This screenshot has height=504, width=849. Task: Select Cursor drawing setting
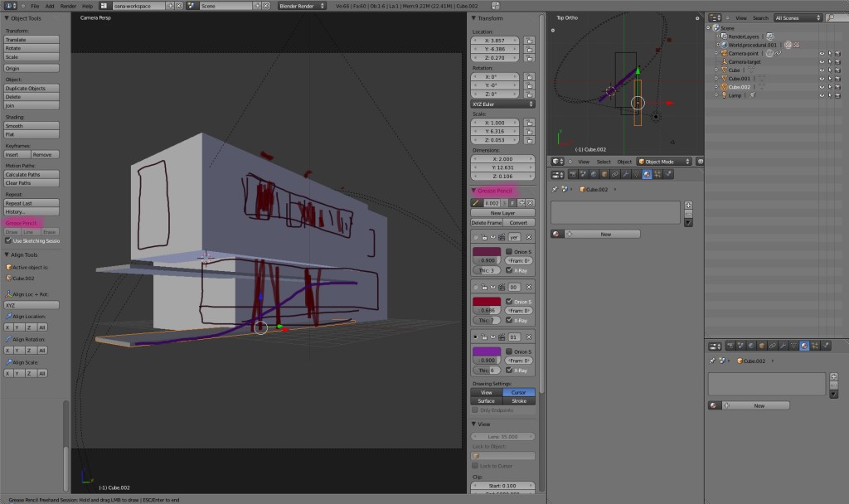tap(519, 392)
